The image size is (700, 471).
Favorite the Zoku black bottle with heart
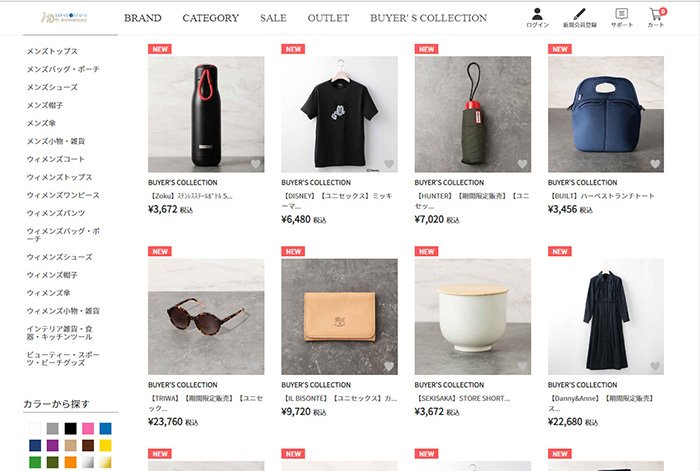click(x=256, y=164)
